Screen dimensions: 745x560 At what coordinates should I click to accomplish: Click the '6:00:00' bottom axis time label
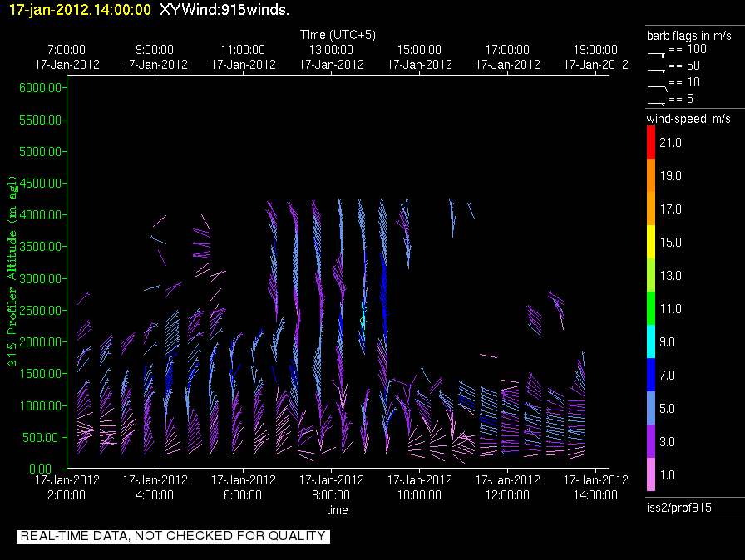click(243, 495)
